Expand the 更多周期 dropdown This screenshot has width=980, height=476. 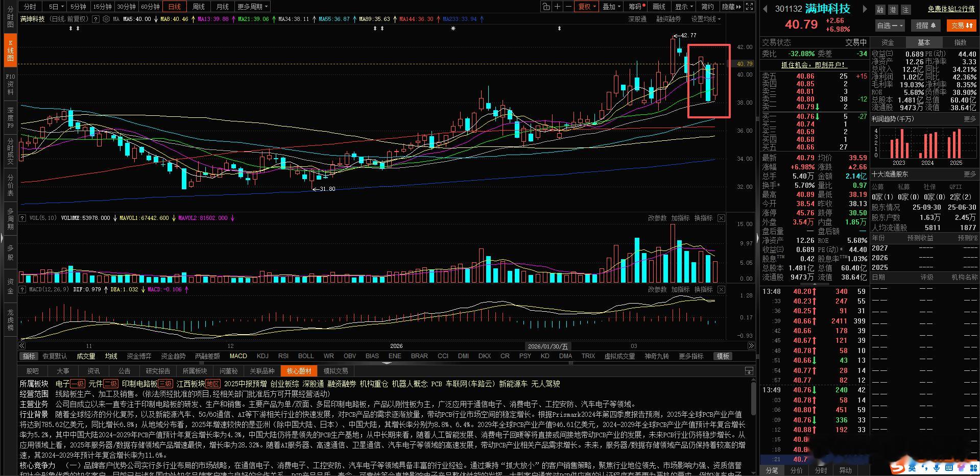(252, 7)
